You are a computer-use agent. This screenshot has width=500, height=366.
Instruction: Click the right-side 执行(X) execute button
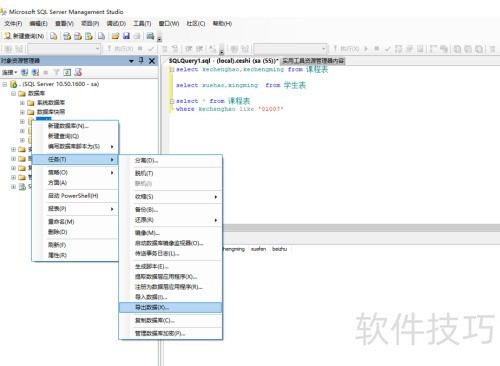346,49
